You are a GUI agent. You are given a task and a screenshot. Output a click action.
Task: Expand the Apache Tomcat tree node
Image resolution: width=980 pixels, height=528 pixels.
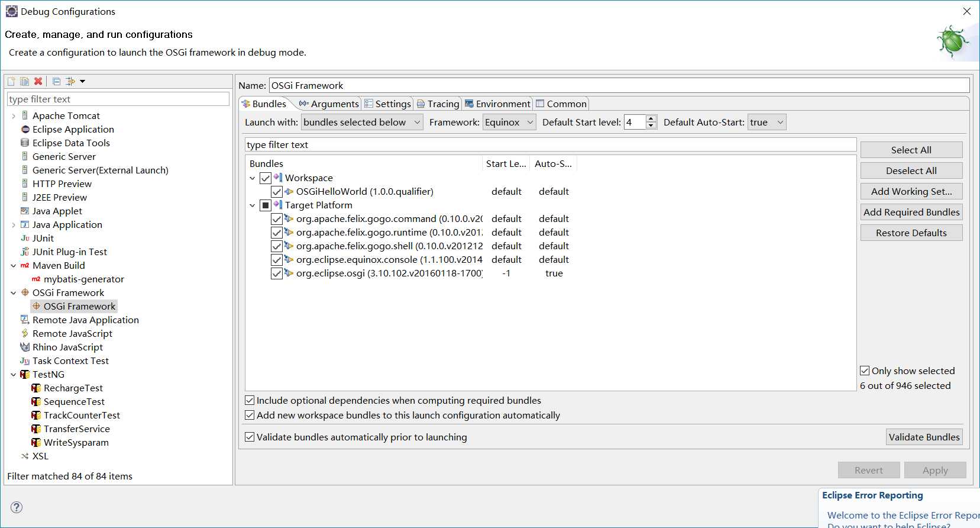[x=14, y=116]
